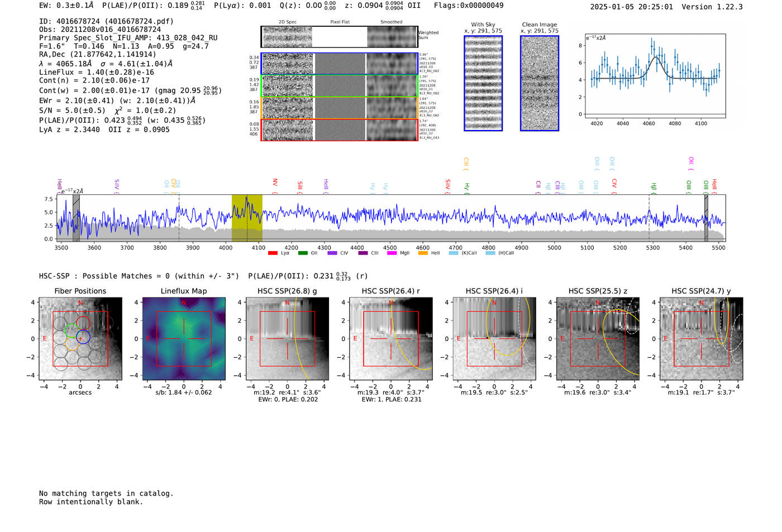Screen dimensions: 782x532
Task: Click the yellow highlighted region in full spectrum
Action: (x=247, y=218)
